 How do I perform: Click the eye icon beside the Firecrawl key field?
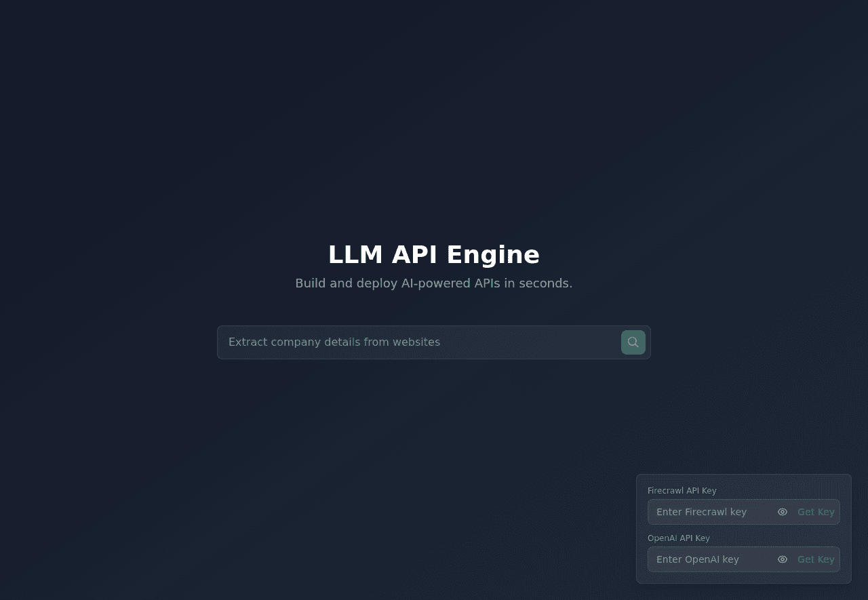click(783, 512)
